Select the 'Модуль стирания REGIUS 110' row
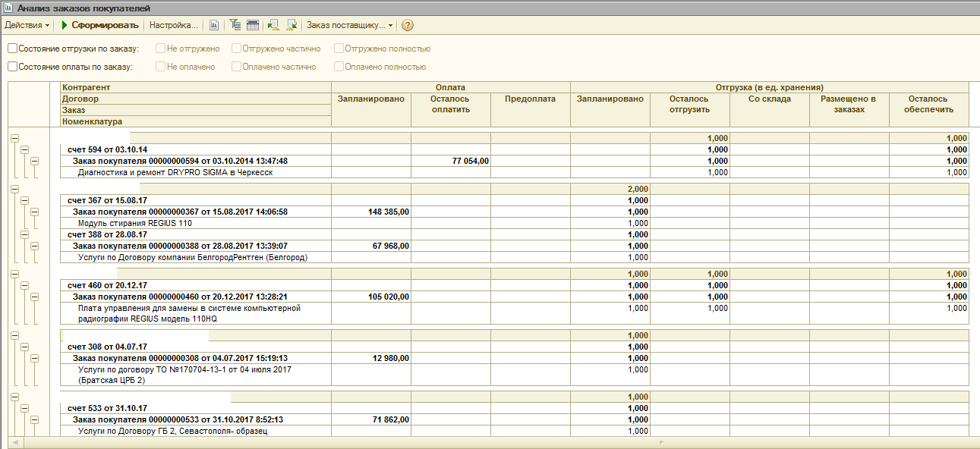 coord(135,224)
